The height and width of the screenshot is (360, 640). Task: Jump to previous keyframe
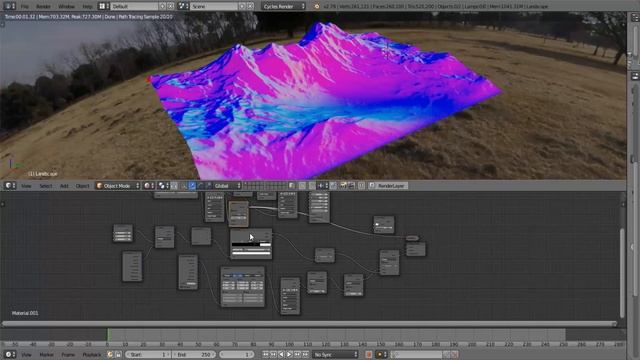coord(273,354)
